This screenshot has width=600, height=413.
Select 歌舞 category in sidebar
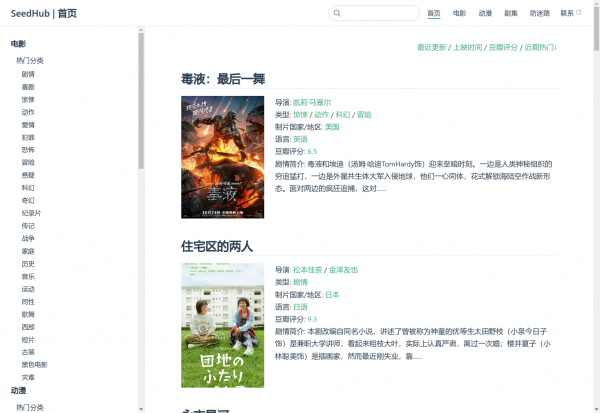[x=28, y=314]
